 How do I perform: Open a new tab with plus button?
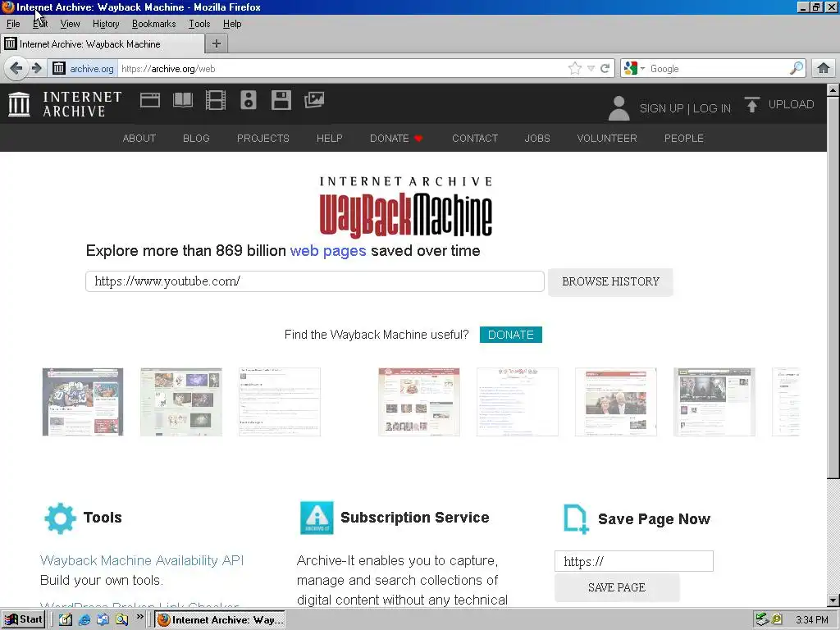point(217,43)
